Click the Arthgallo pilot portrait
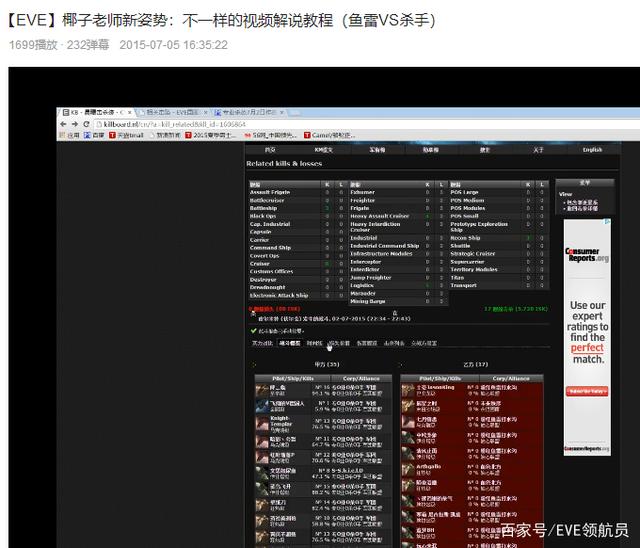The height and width of the screenshot is (548, 640). (x=408, y=468)
